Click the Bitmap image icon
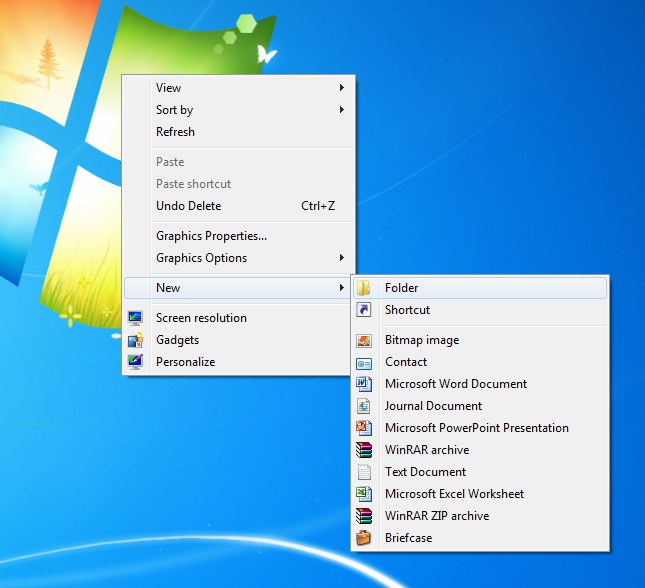Image resolution: width=645 pixels, height=588 pixels. pos(364,340)
